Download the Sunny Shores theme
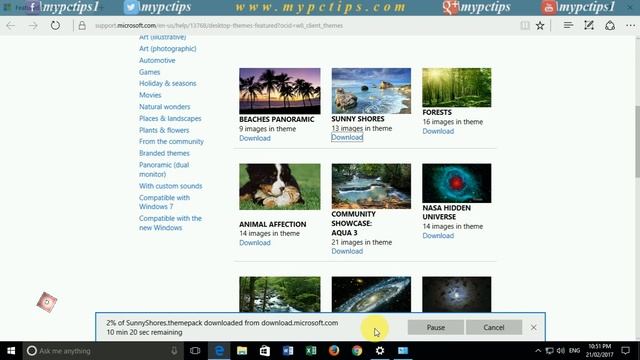Image resolution: width=640 pixels, height=360 pixels. click(x=347, y=138)
